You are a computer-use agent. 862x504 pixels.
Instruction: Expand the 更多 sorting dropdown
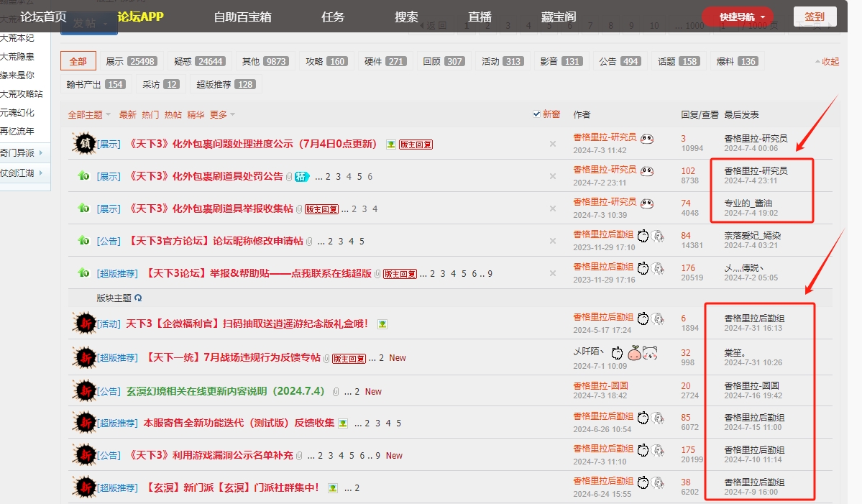coord(222,115)
